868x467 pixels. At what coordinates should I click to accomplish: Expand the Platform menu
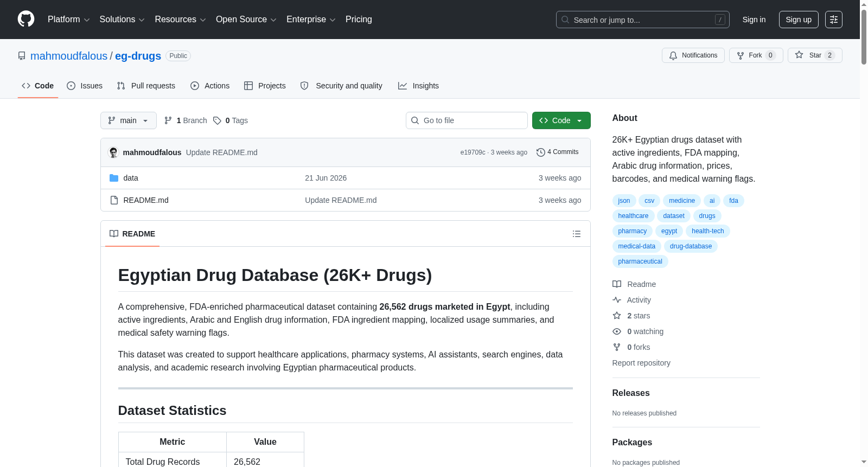pyautogui.click(x=68, y=20)
